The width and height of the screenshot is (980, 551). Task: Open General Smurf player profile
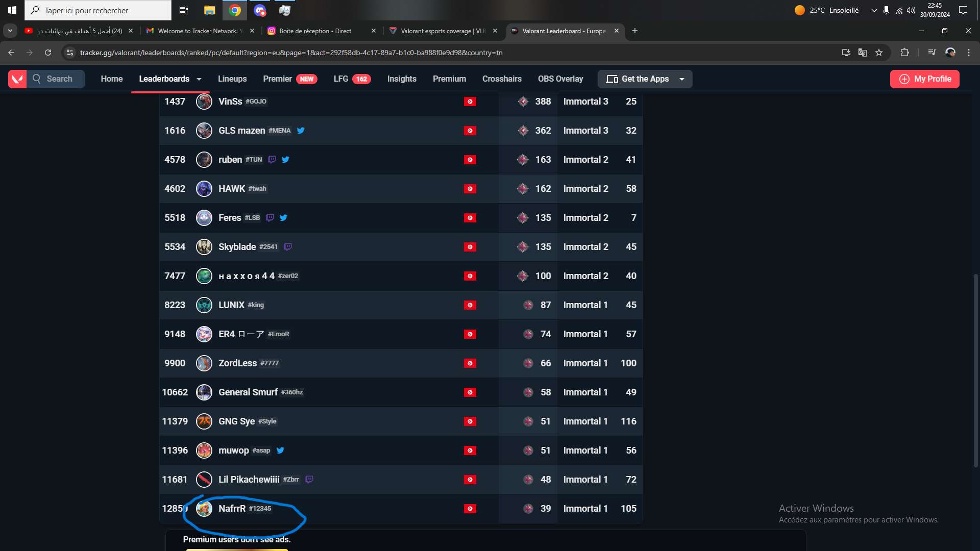point(248,392)
